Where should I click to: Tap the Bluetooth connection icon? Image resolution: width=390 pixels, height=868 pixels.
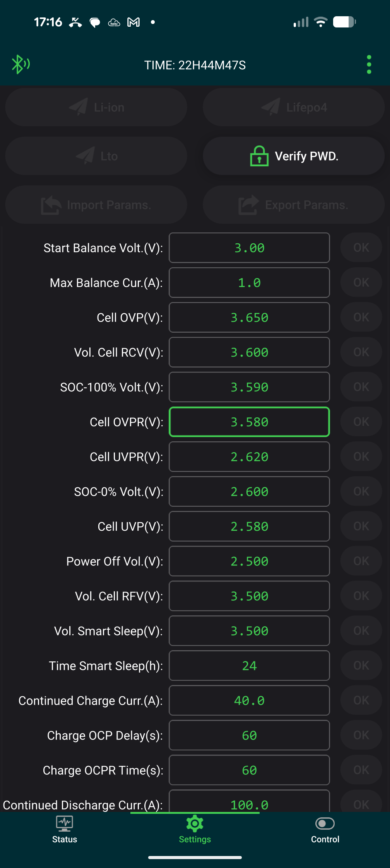(x=21, y=64)
